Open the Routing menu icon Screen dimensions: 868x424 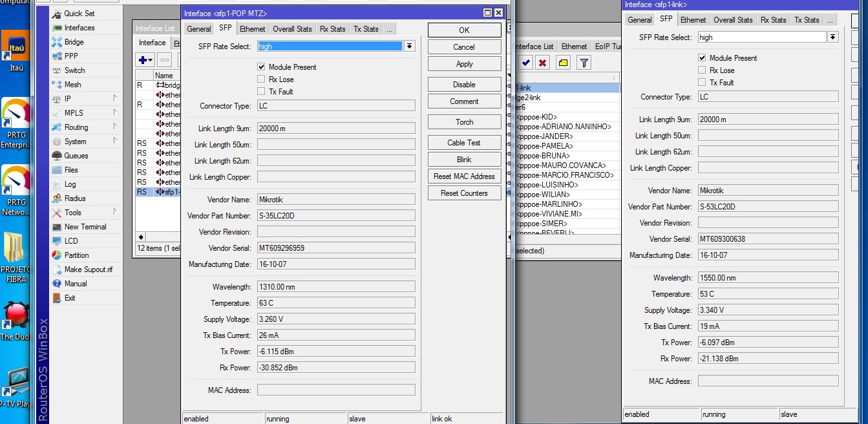point(57,127)
